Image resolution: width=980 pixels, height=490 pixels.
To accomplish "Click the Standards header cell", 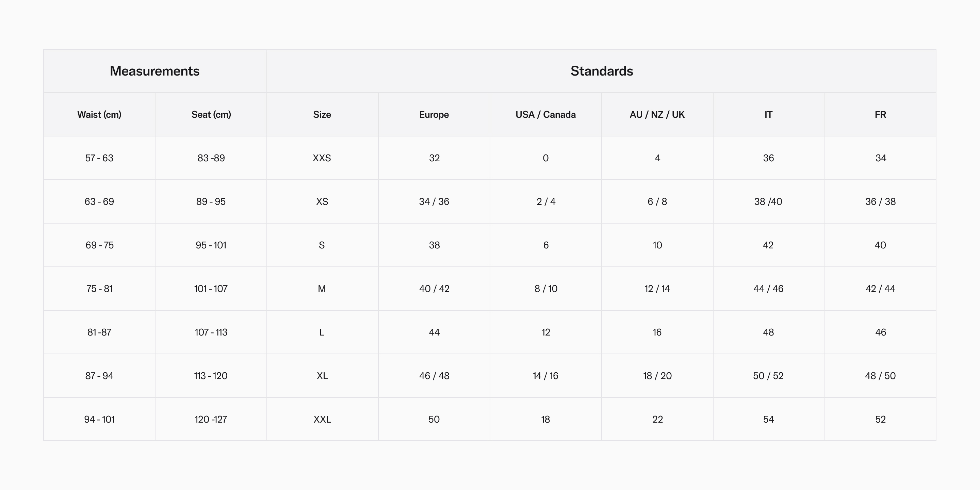I will (x=602, y=71).
